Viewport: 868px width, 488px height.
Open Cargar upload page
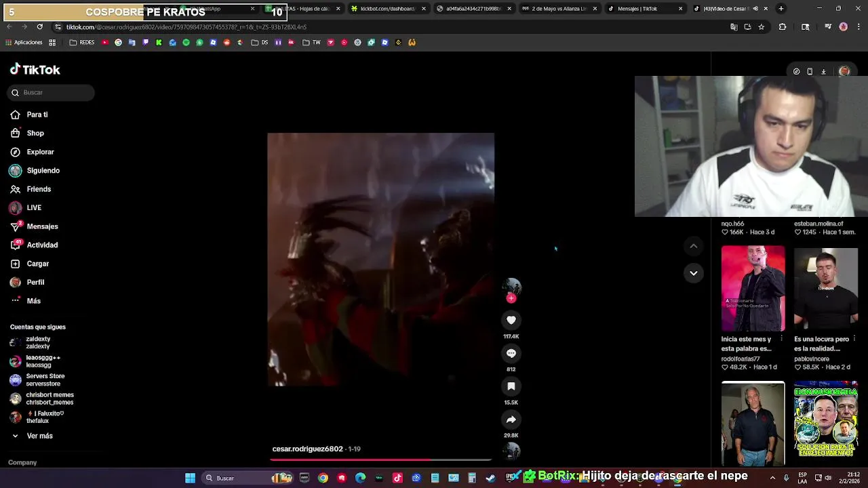[x=29, y=264]
